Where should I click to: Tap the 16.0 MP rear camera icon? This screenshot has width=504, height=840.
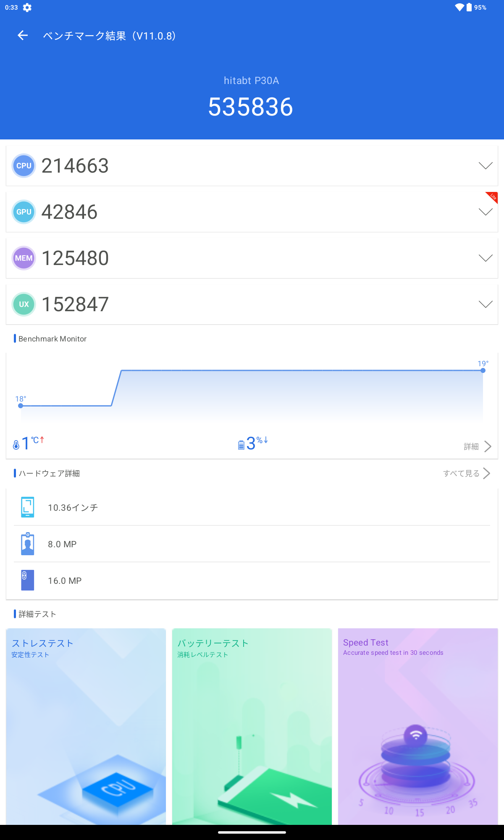tap(28, 580)
